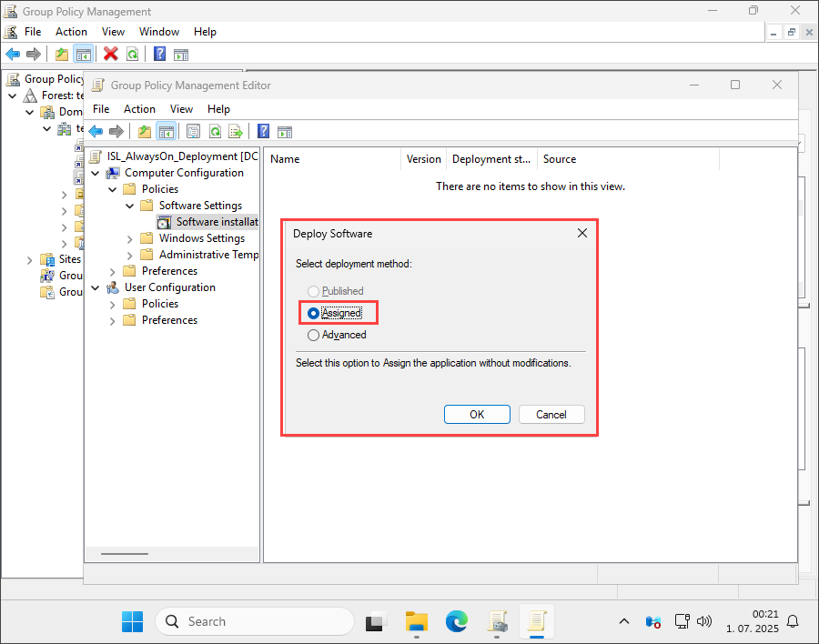Close the Deploy Software dialog
The width and height of the screenshot is (819, 644).
tap(582, 233)
